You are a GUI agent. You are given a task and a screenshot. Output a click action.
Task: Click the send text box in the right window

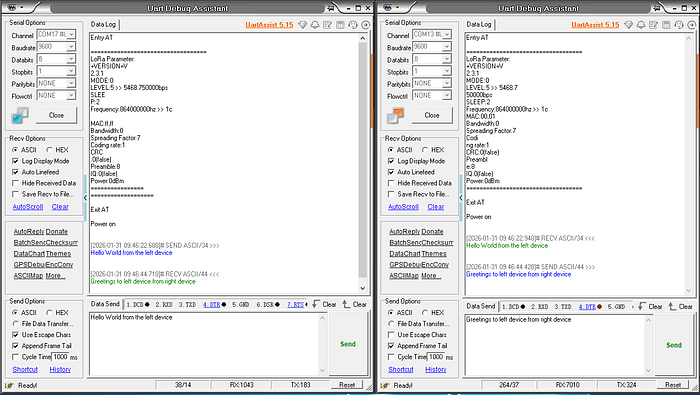point(556,345)
